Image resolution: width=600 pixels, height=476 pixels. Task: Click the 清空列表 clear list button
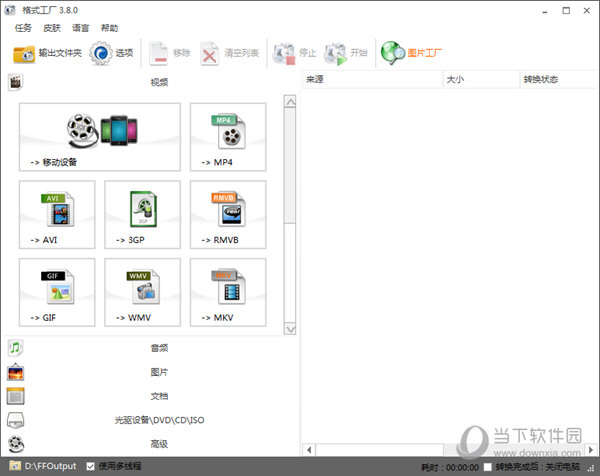[229, 53]
